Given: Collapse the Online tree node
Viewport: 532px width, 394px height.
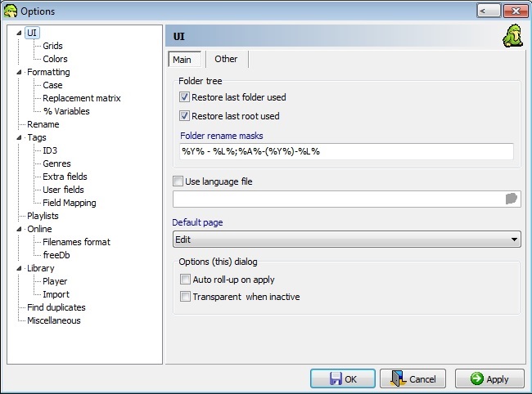Looking at the screenshot, I should [x=19, y=229].
